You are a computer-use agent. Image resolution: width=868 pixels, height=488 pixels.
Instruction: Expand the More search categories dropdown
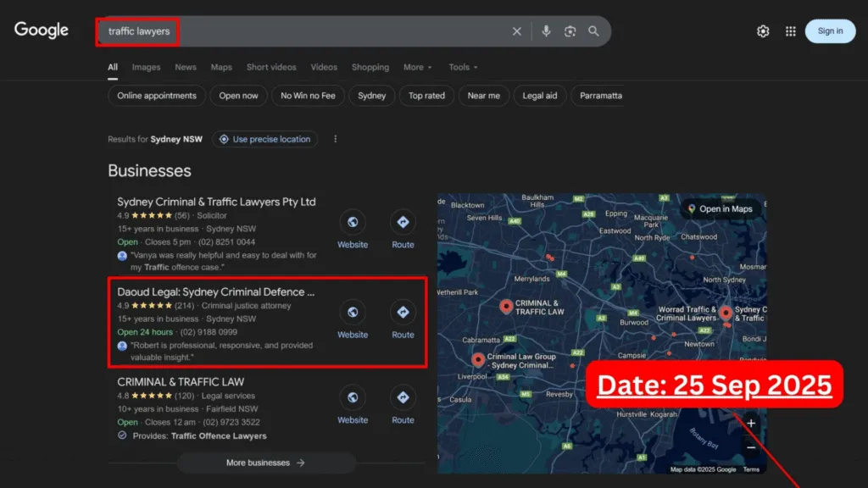(x=417, y=68)
